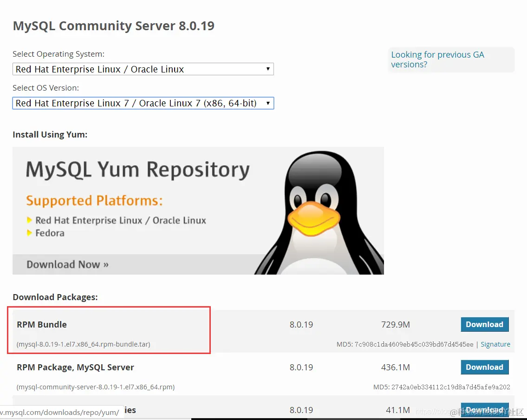Click the RPM Bundle package title
Screen dimensions: 527x420
(x=42, y=324)
